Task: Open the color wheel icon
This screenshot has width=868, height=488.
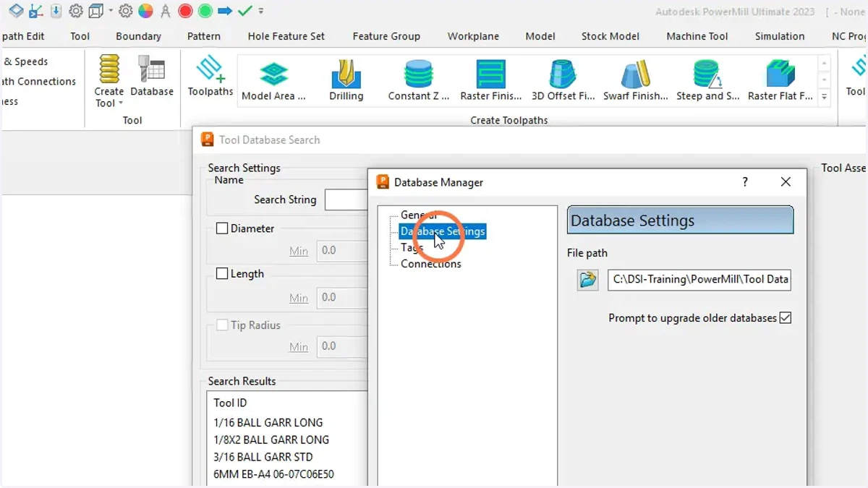Action: click(x=145, y=11)
